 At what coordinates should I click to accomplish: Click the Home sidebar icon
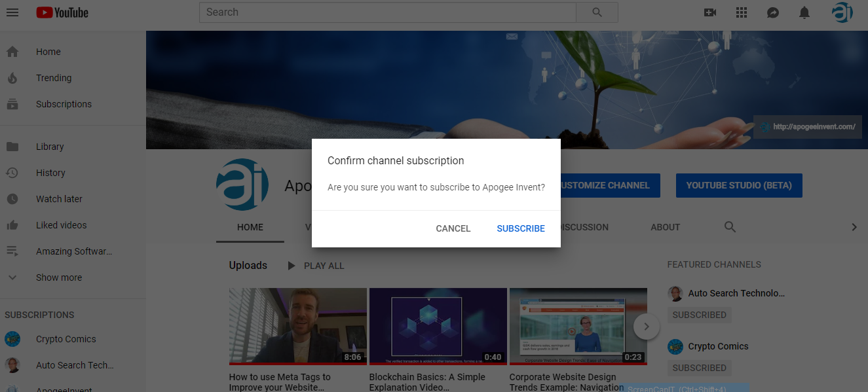(x=12, y=52)
